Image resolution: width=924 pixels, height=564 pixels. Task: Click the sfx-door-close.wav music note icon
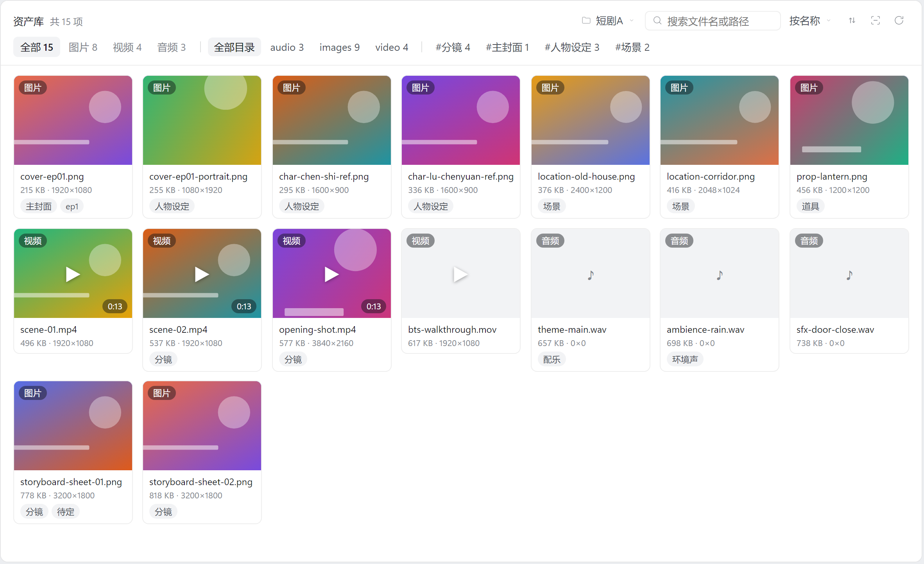pyautogui.click(x=849, y=275)
